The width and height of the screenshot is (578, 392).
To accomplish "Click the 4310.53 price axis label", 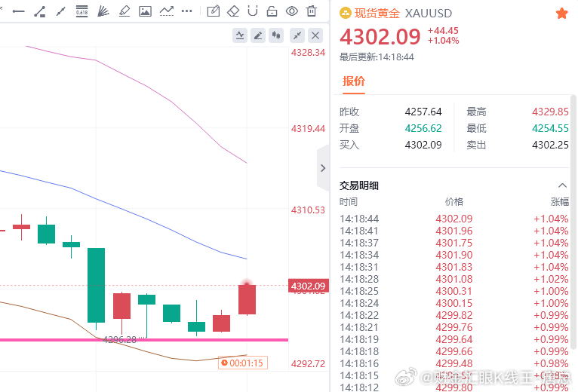I will pyautogui.click(x=308, y=210).
